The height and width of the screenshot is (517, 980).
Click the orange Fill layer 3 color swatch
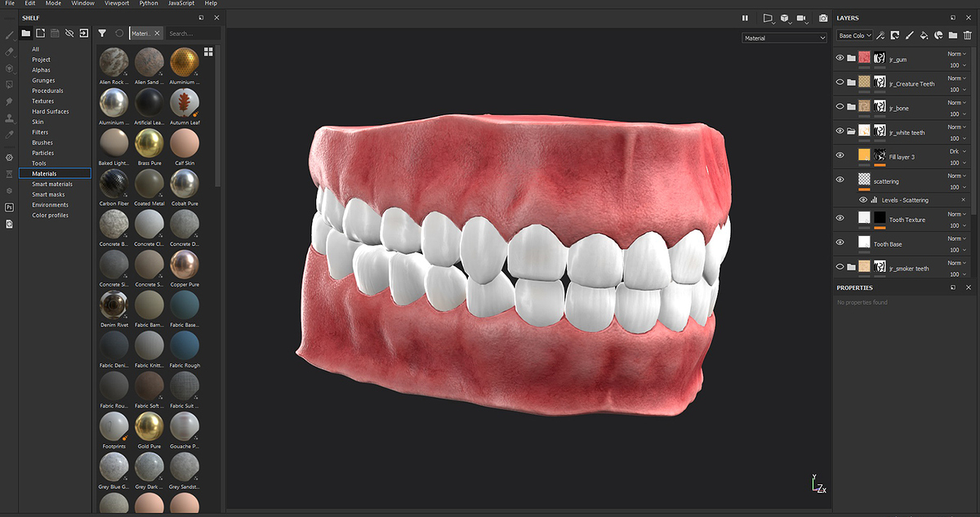tap(864, 155)
